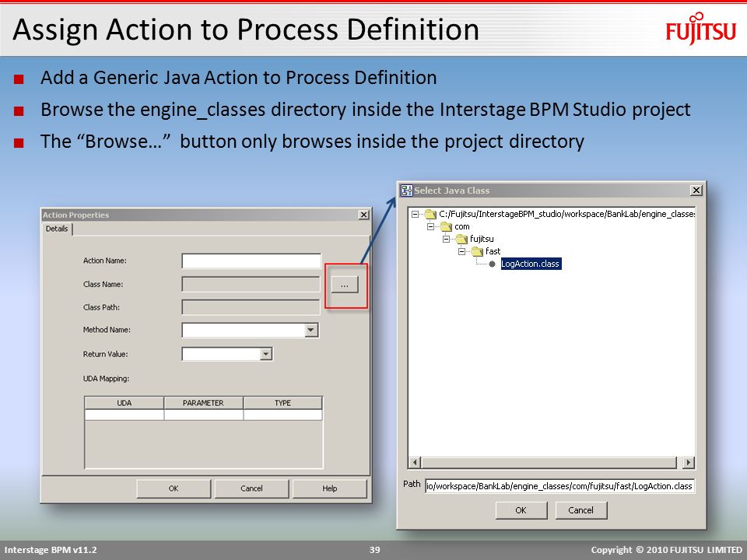Click the Class Name field
This screenshot has width=747, height=560.
(251, 285)
